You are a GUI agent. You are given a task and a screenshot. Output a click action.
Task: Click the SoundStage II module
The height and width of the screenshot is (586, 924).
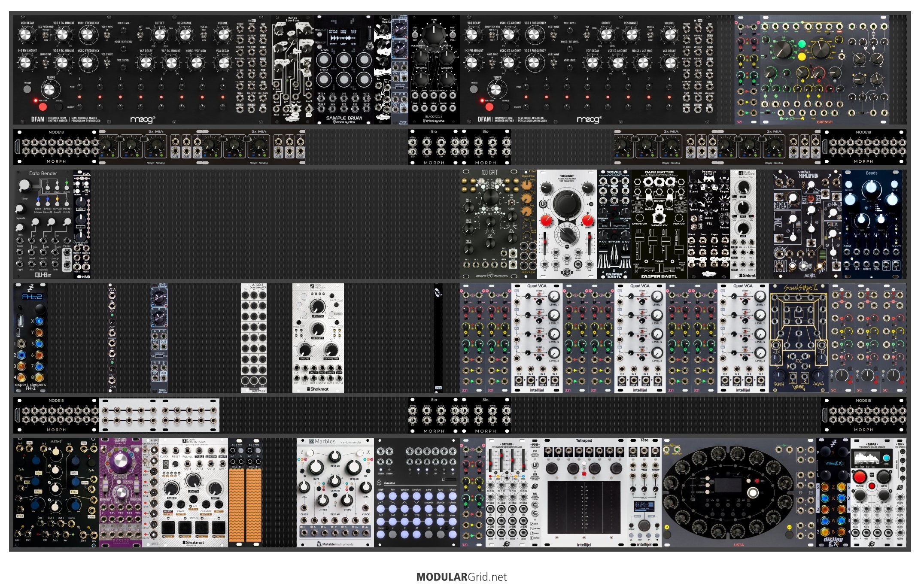799,338
